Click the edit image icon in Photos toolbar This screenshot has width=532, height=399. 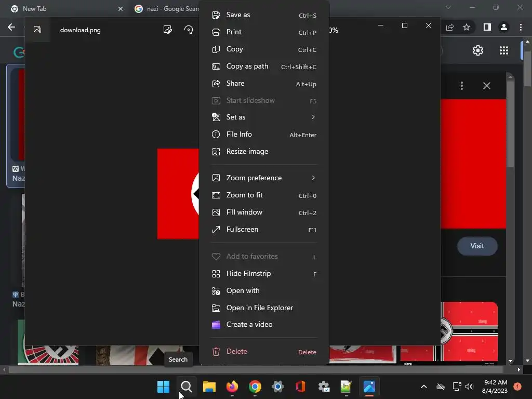pyautogui.click(x=168, y=30)
